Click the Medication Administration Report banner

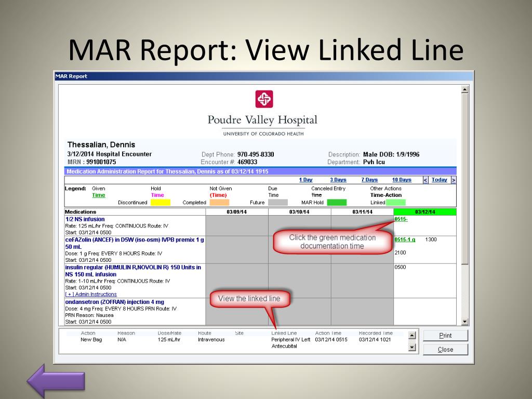coord(260,171)
